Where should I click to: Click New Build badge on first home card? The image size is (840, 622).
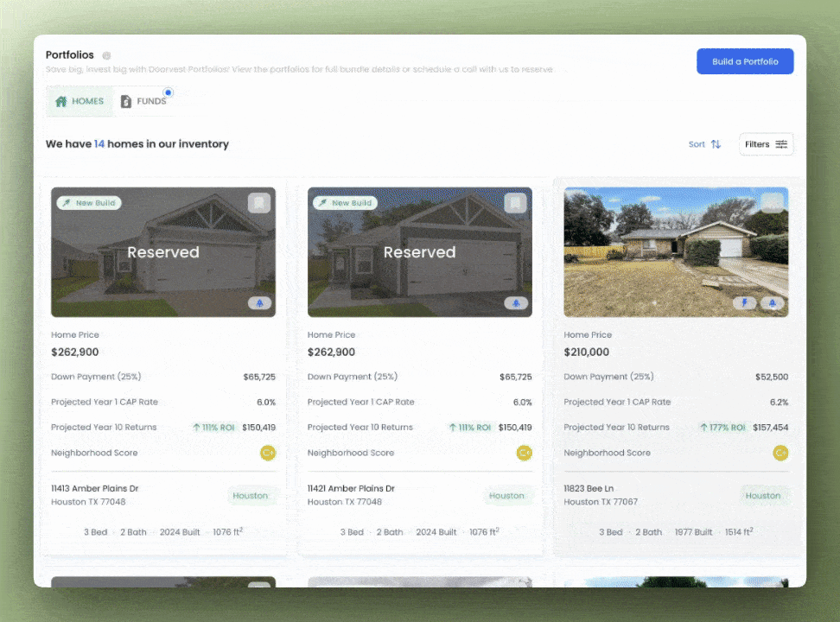point(89,203)
